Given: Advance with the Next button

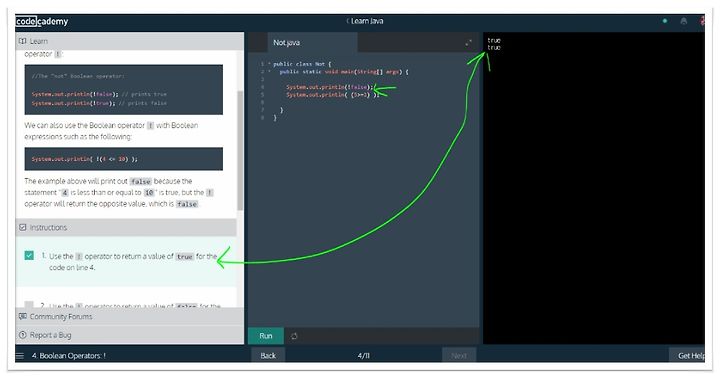Looking at the screenshot, I should pos(459,355).
